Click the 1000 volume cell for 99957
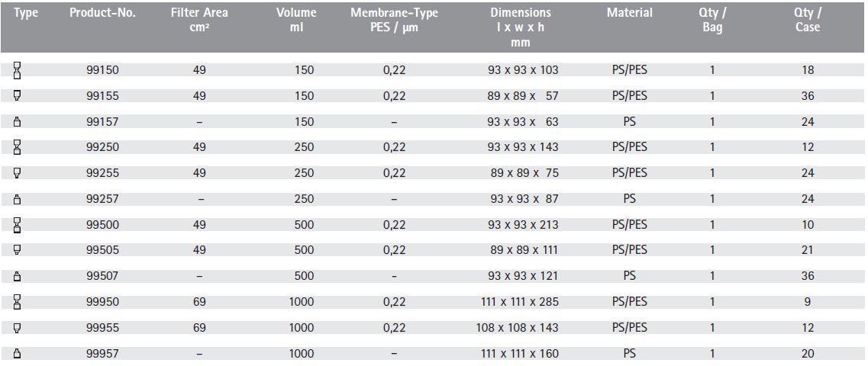The image size is (868, 366). tap(301, 353)
